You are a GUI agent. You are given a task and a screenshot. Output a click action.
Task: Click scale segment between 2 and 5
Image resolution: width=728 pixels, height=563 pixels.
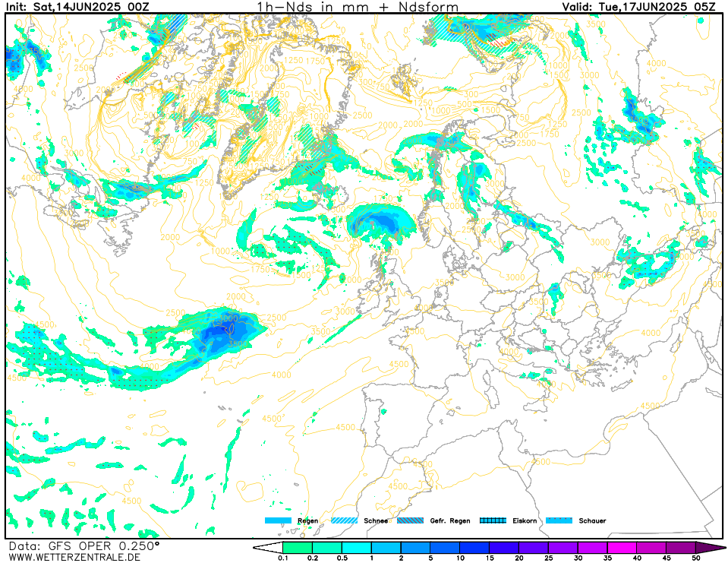[415, 548]
